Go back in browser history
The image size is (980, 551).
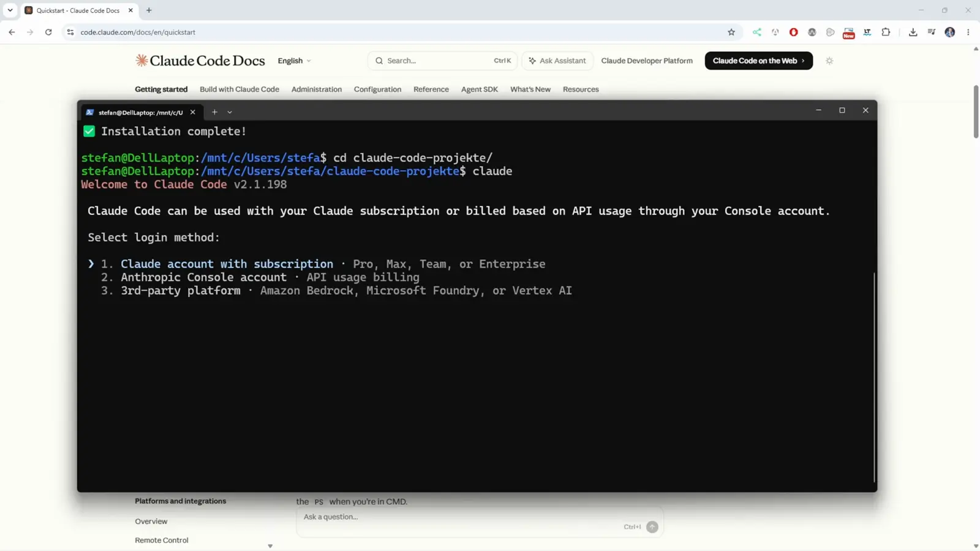pos(12,32)
